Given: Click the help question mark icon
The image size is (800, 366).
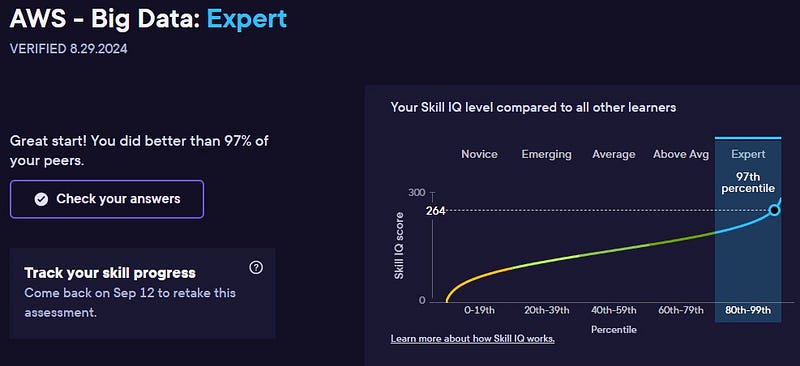Looking at the screenshot, I should (x=256, y=267).
